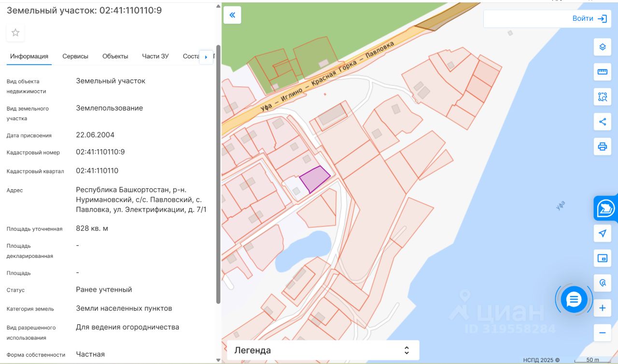This screenshot has height=364, width=618.
Task: Open the blue side panel chat tab
Action: click(x=605, y=209)
